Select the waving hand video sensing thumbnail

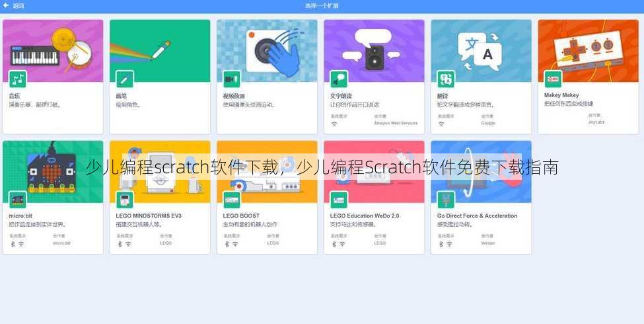pos(267,50)
